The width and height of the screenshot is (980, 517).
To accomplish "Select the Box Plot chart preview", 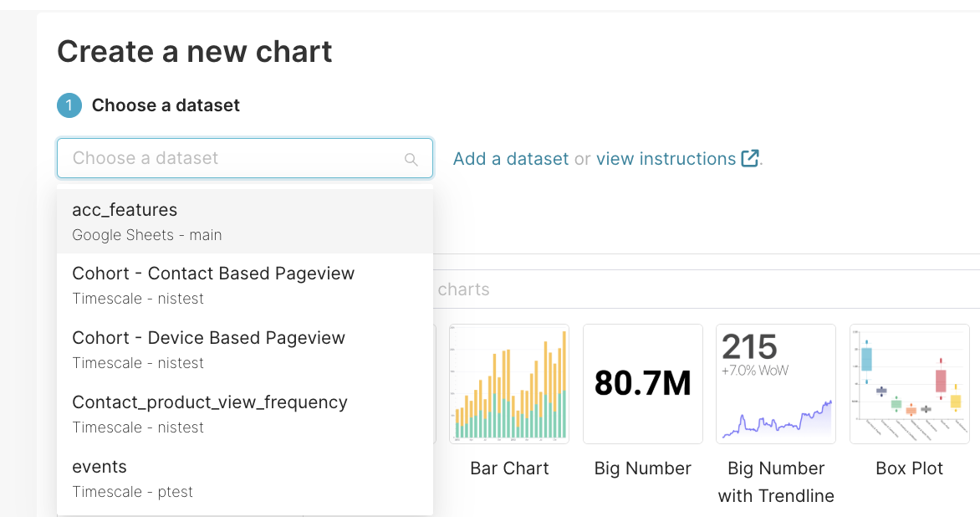I will tap(909, 384).
